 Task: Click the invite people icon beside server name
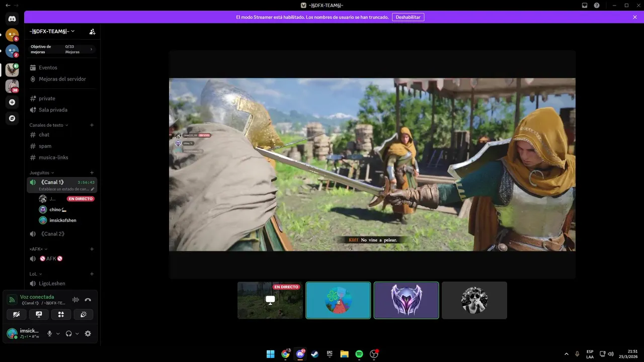(92, 31)
